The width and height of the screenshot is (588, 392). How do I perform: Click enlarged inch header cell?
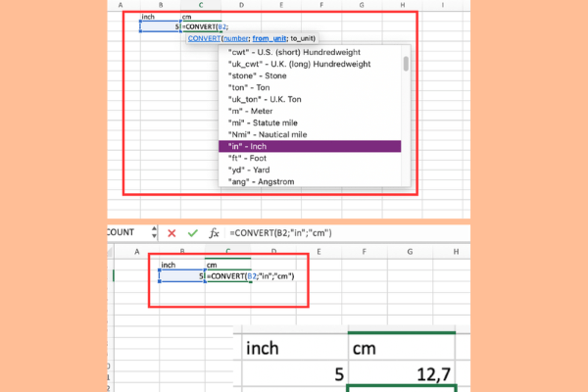point(295,348)
